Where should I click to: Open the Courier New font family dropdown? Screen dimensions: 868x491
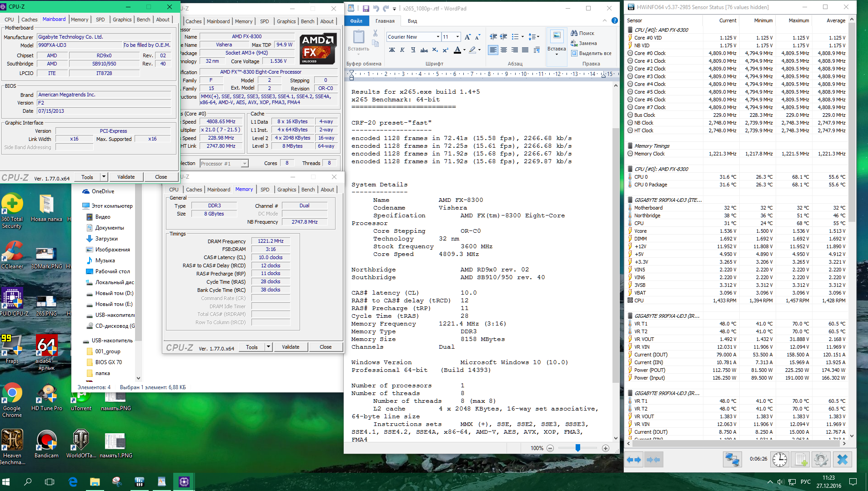point(438,37)
